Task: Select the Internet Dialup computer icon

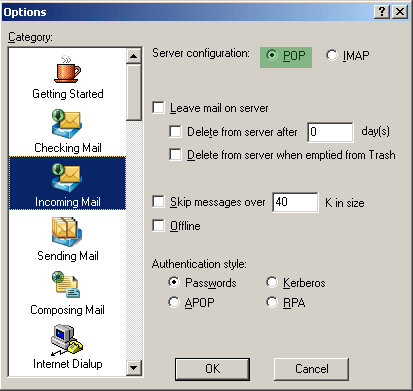Action: coord(67,340)
